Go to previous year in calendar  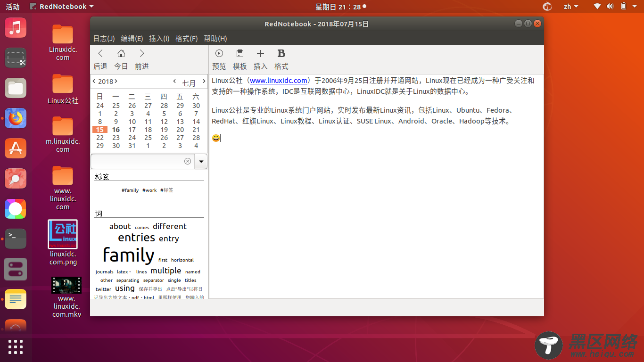click(94, 81)
